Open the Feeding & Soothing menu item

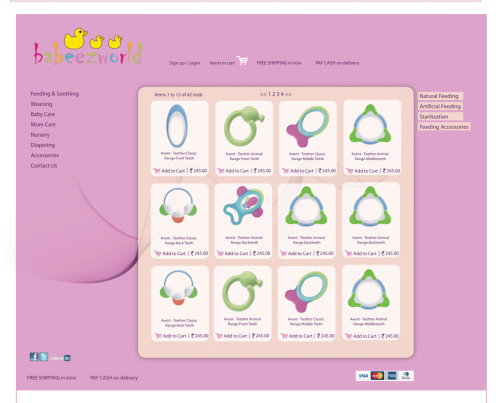55,94
